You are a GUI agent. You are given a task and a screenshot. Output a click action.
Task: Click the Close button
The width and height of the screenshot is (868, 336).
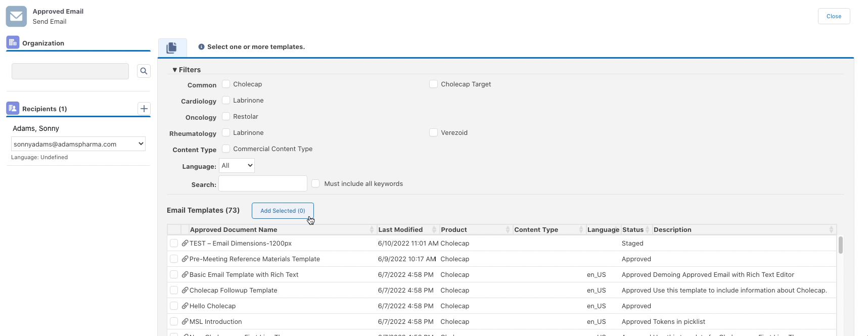834,16
